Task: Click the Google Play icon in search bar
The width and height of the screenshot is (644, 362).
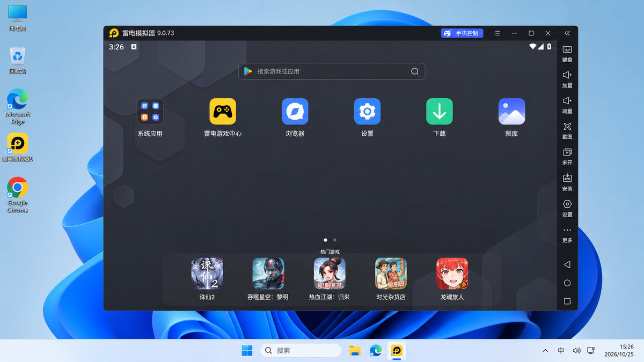Action: coord(248,71)
